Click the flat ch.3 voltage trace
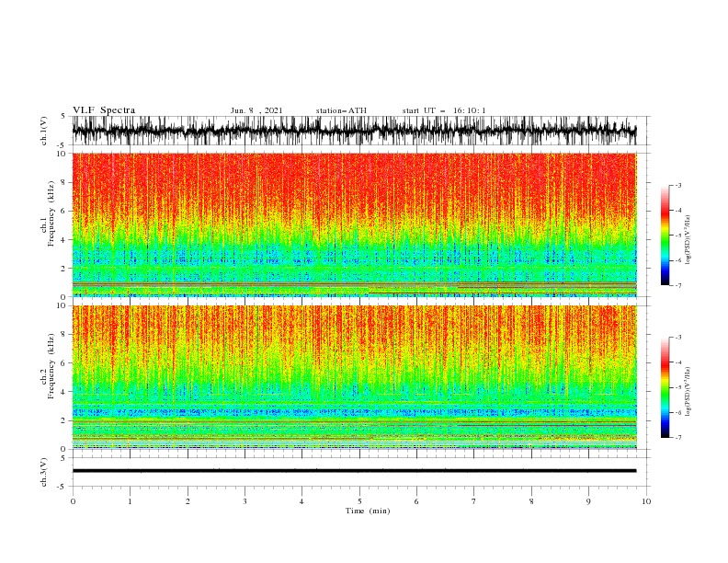The image size is (728, 563). click(354, 471)
